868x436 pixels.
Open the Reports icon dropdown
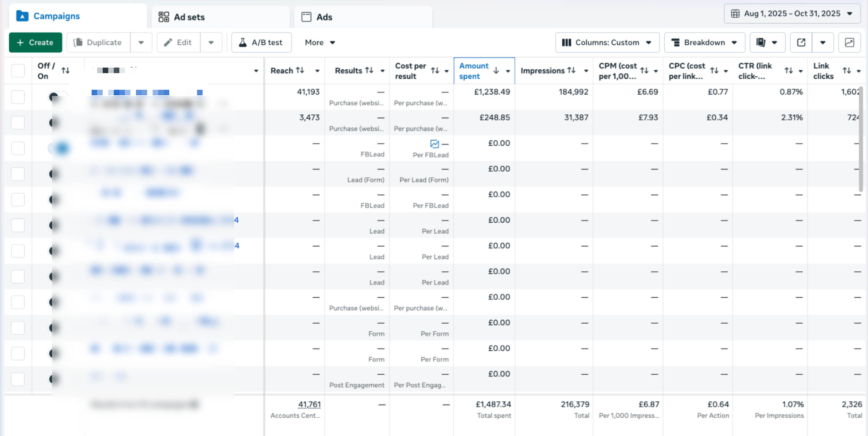coord(767,42)
